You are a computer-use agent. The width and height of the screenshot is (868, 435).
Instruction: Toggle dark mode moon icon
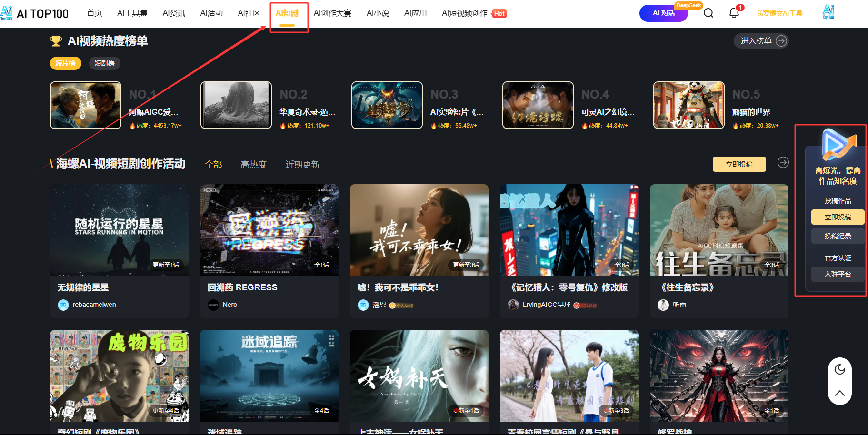(840, 369)
